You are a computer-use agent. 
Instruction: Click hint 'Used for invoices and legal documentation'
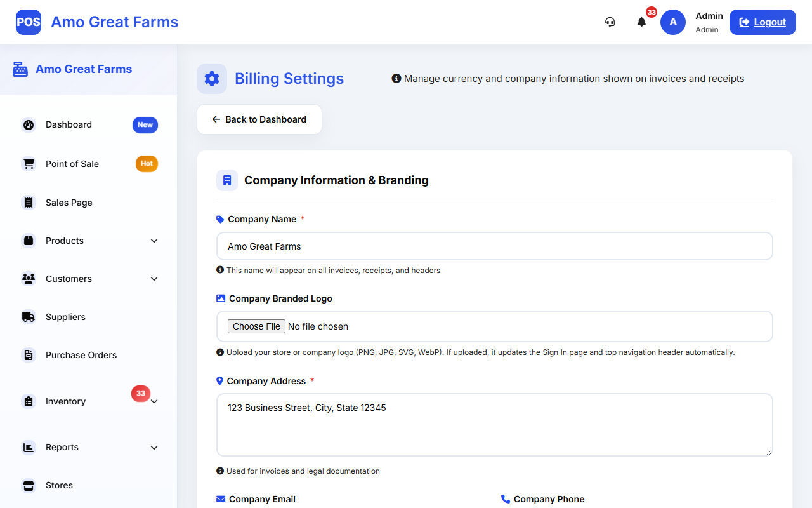point(303,471)
